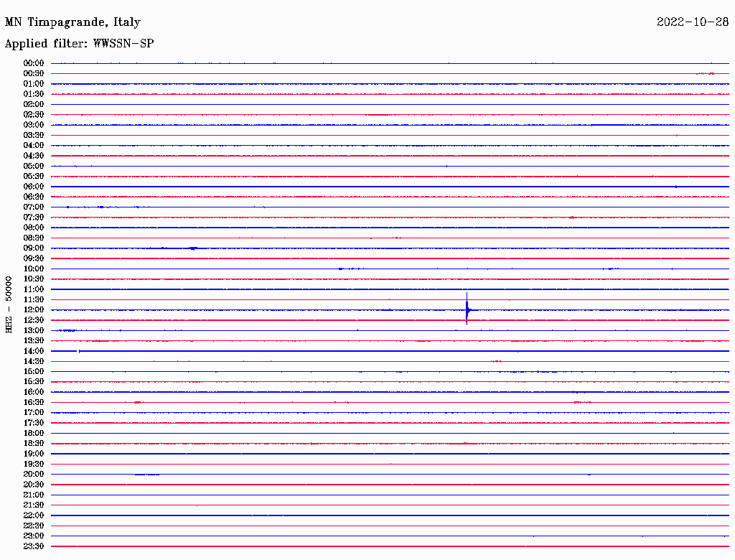Click the 04:00 time label

point(34,146)
